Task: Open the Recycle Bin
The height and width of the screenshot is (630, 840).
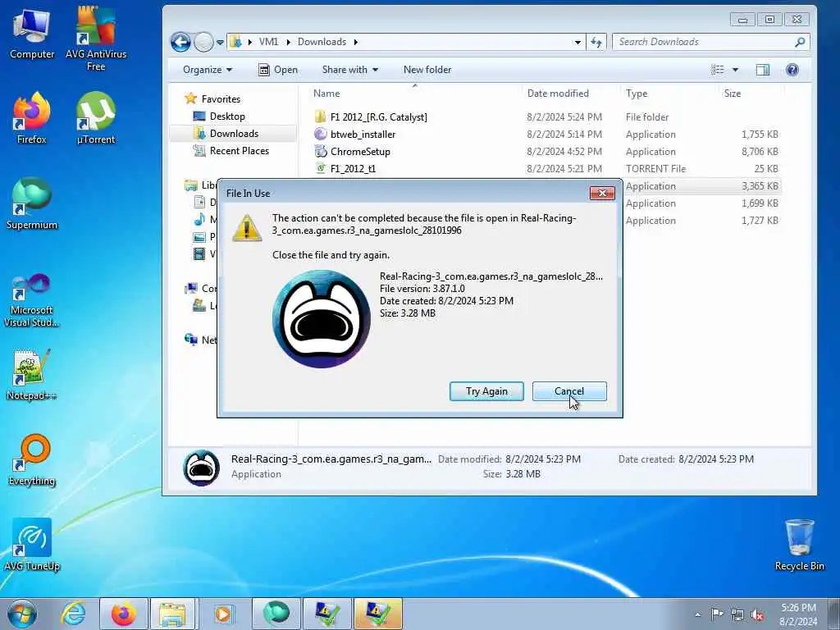Action: coord(799,545)
